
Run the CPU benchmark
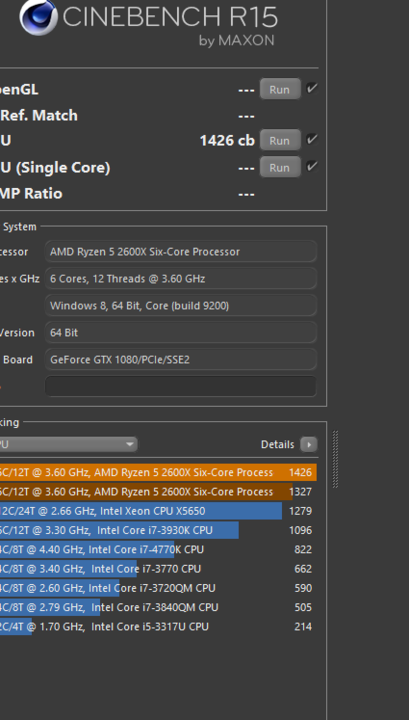pos(280,140)
